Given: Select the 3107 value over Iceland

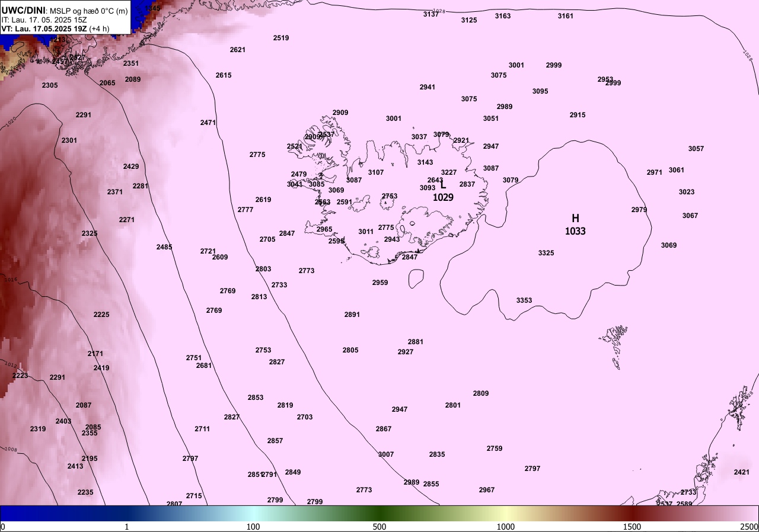Looking at the screenshot, I should [x=376, y=172].
